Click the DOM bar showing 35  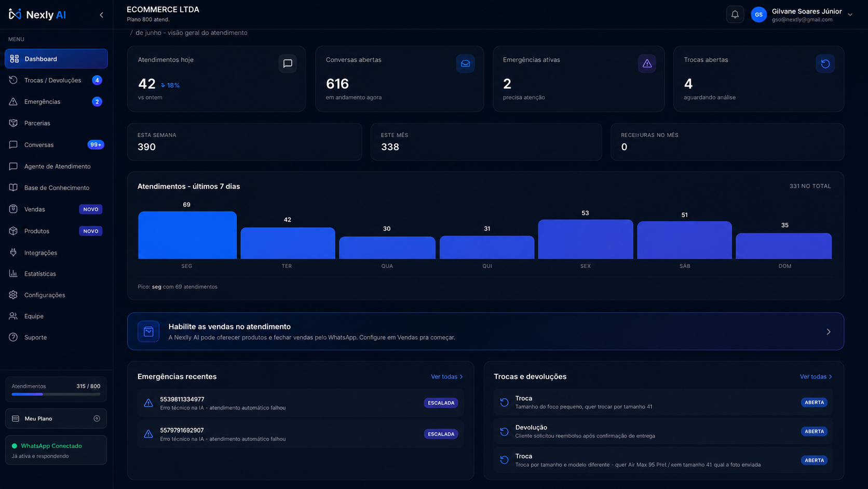[784, 246]
